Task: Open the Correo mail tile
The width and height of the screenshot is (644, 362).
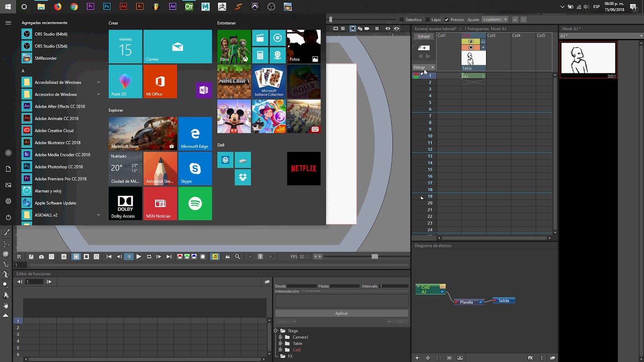Action: (x=178, y=46)
